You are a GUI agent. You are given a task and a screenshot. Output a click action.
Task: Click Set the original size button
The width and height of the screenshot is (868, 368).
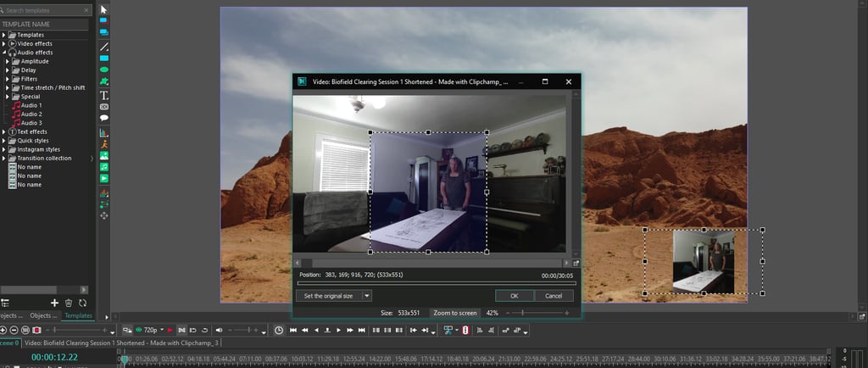[328, 296]
